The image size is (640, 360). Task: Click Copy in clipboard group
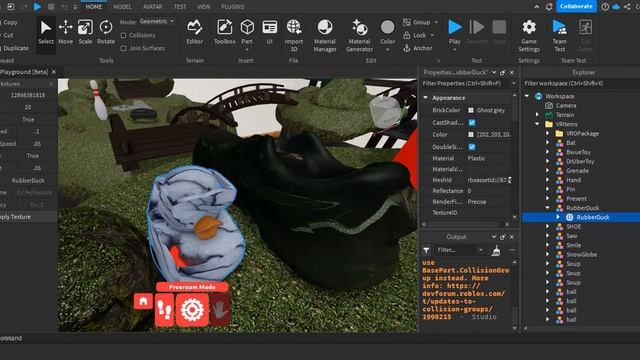tap(10, 22)
